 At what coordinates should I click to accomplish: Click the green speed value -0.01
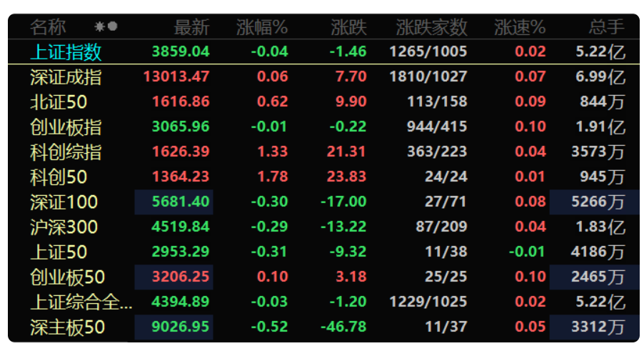point(528,252)
